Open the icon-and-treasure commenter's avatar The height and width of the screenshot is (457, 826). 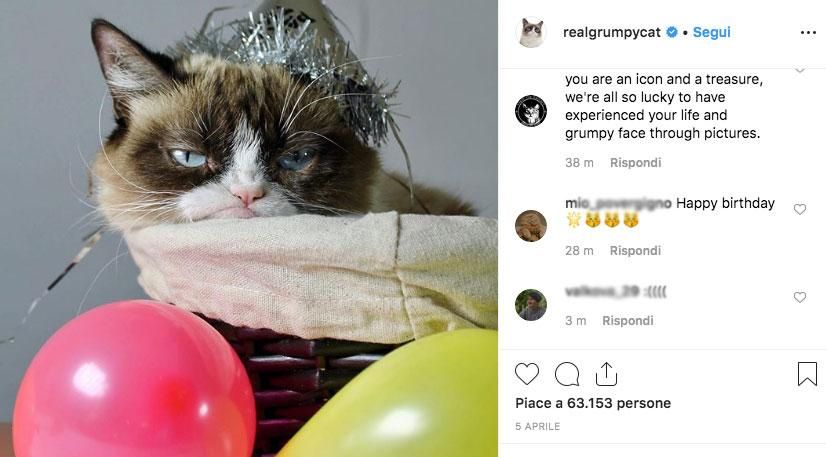(531, 110)
